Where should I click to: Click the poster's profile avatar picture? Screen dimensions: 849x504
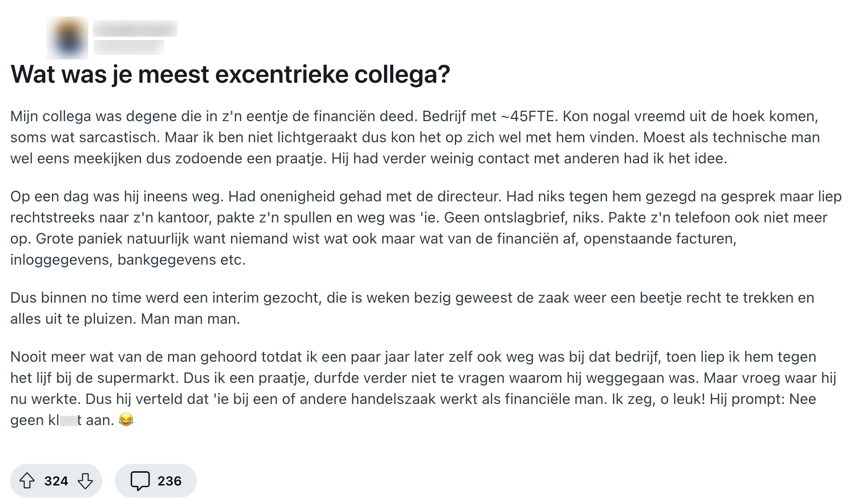pos(67,37)
